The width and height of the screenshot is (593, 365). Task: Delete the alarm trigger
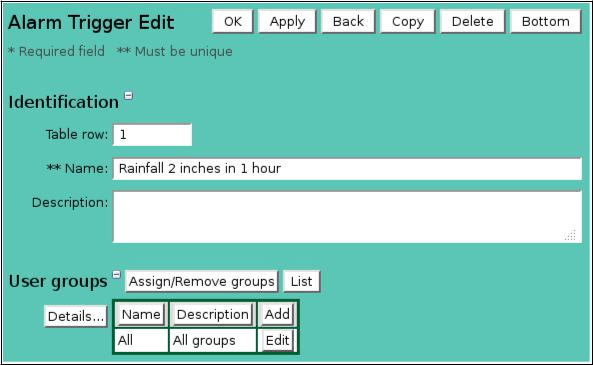pyautogui.click(x=472, y=22)
